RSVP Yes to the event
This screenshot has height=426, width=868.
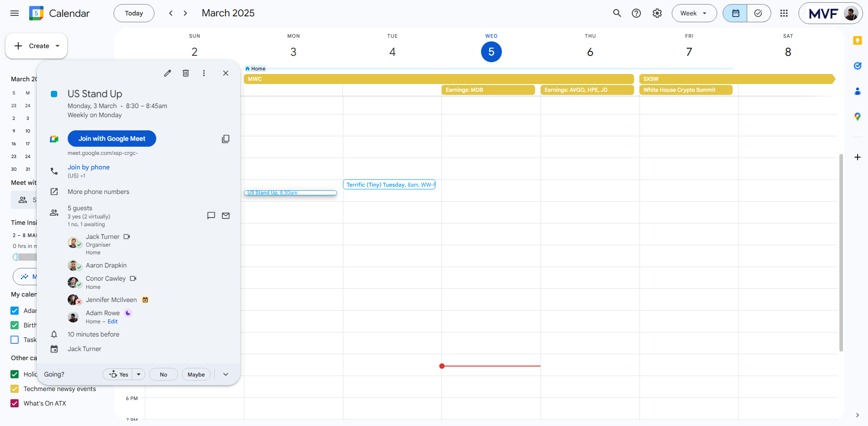pos(119,374)
